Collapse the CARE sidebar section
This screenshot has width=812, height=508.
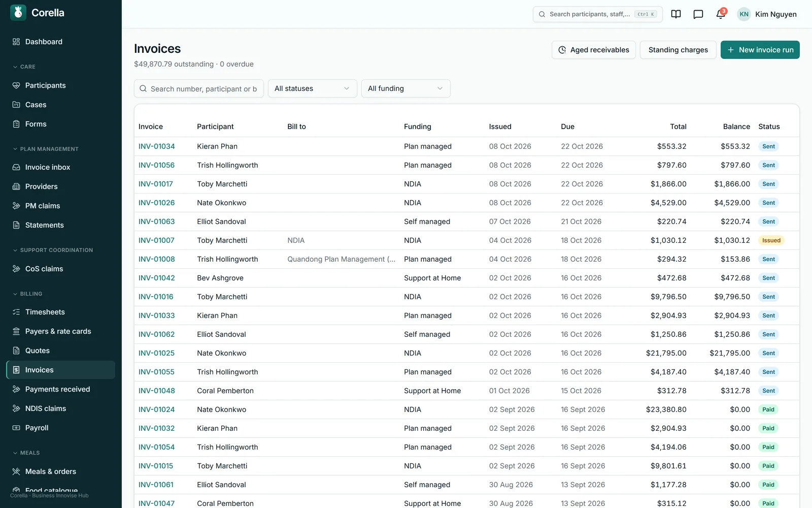coord(24,67)
